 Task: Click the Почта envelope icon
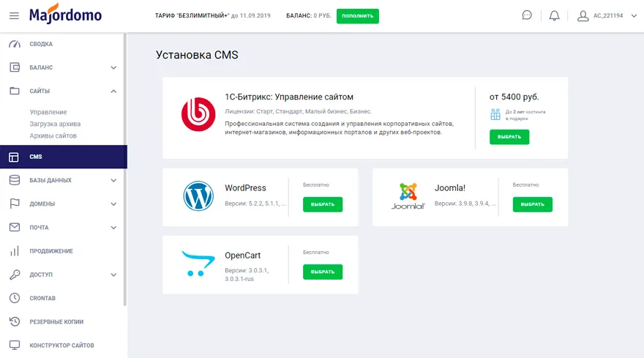tap(15, 227)
